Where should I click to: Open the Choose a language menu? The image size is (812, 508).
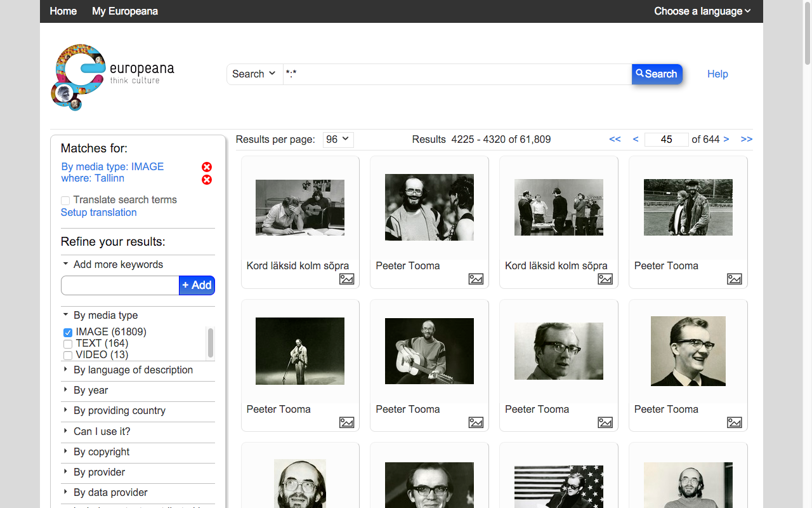tap(702, 11)
